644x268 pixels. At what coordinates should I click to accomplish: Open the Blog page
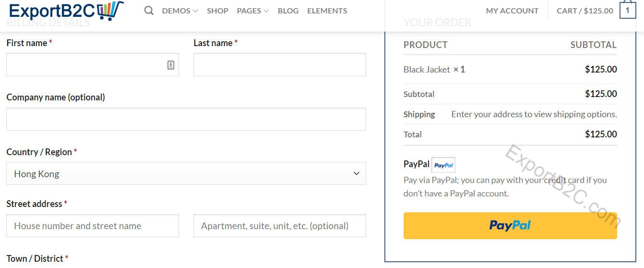288,11
